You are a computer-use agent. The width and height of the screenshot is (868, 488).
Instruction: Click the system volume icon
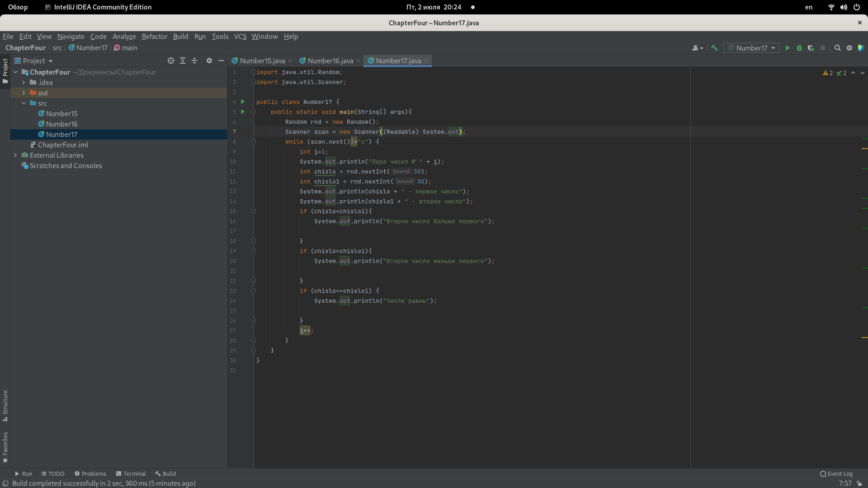point(844,7)
